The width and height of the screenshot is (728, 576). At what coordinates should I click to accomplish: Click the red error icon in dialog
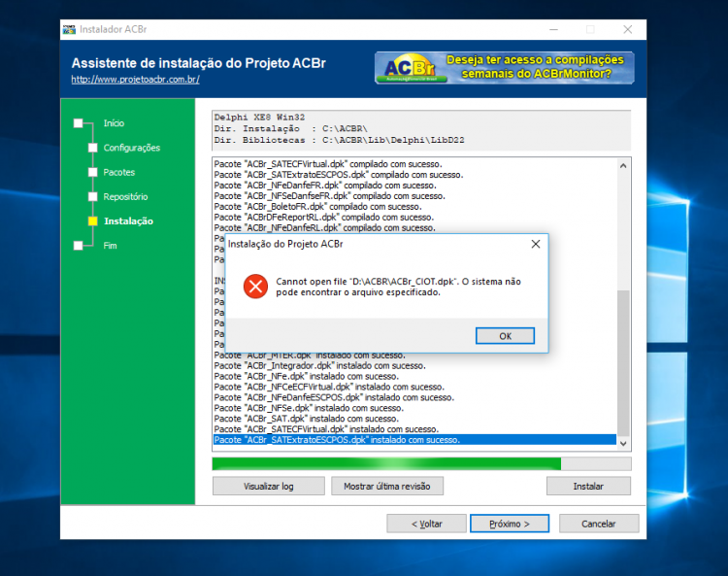pyautogui.click(x=255, y=287)
